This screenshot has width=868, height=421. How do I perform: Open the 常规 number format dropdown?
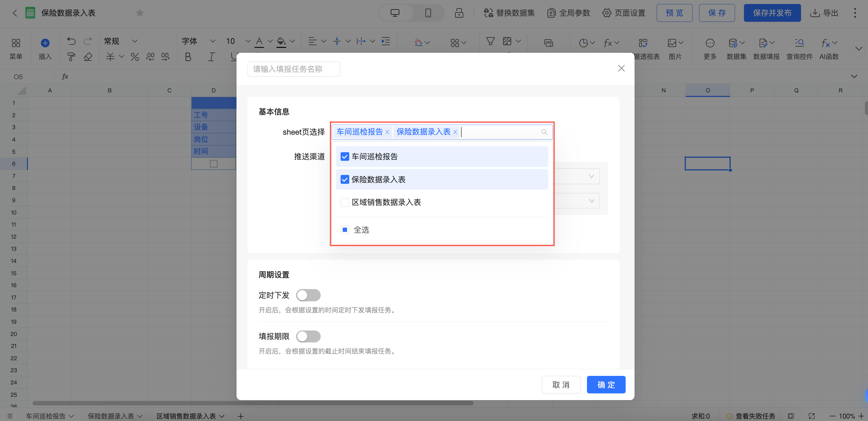click(121, 41)
